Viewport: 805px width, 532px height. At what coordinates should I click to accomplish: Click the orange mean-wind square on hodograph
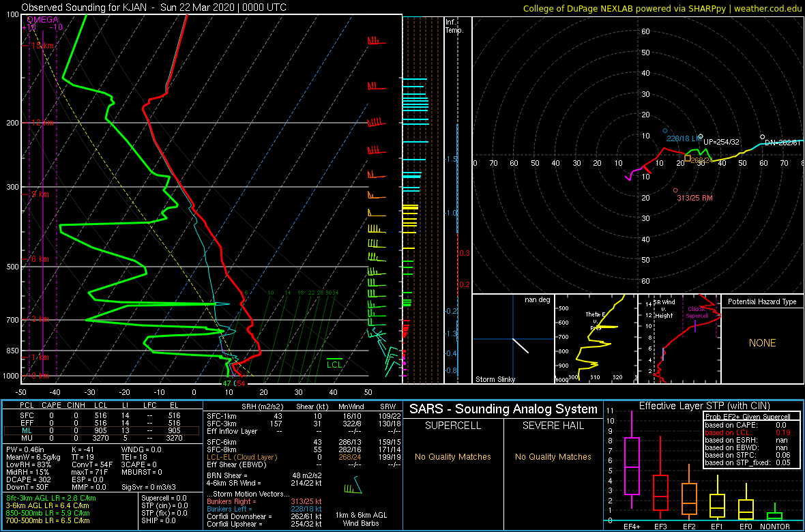click(688, 159)
